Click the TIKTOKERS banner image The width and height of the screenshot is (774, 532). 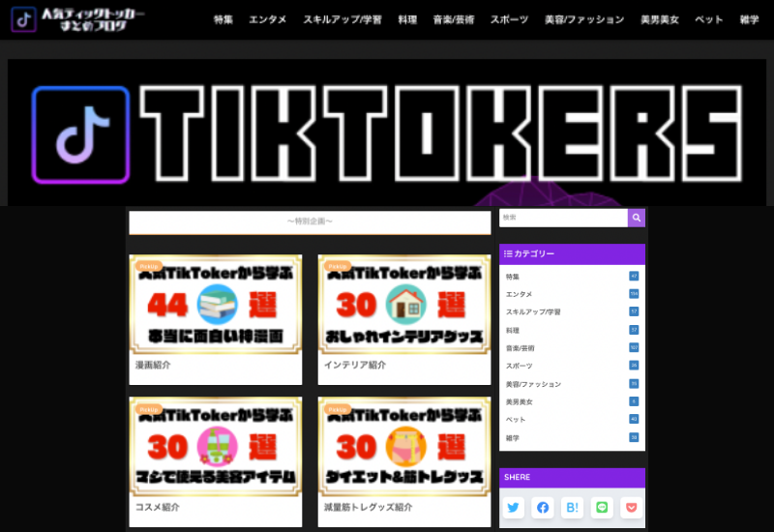click(387, 133)
